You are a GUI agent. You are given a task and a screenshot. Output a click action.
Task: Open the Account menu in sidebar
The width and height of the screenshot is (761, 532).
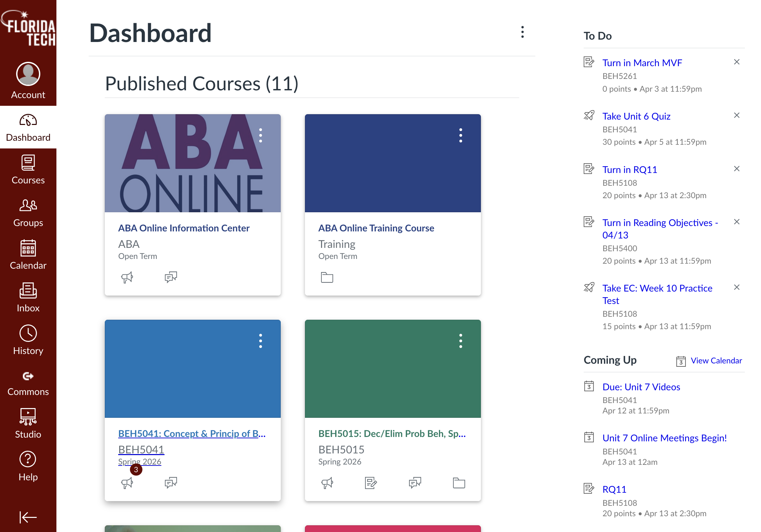click(x=28, y=81)
